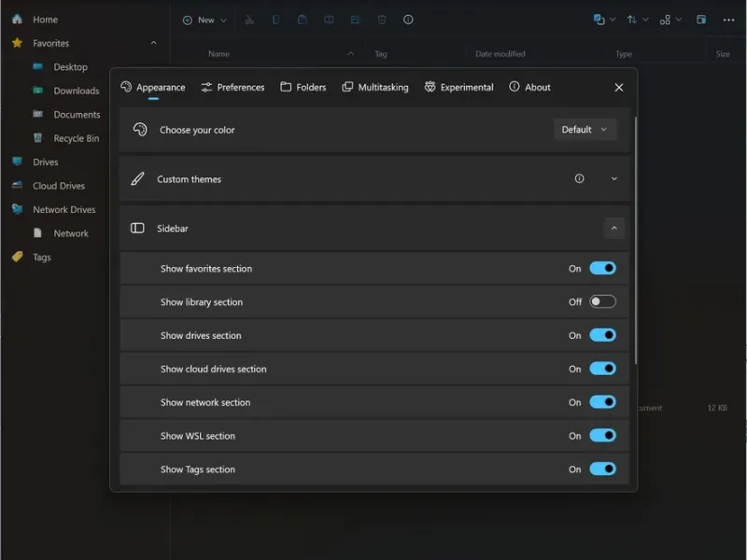Click the Custom themes brush icon
This screenshot has height=560, width=747.
pos(137,179)
